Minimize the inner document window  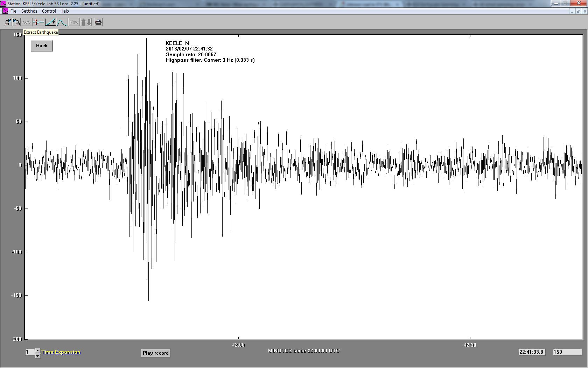pyautogui.click(x=572, y=11)
